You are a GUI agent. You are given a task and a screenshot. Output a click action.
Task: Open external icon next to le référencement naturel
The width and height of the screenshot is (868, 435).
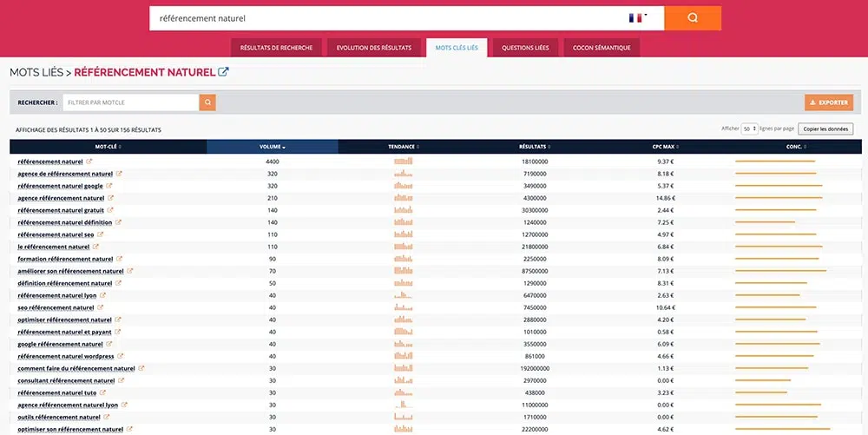[95, 247]
